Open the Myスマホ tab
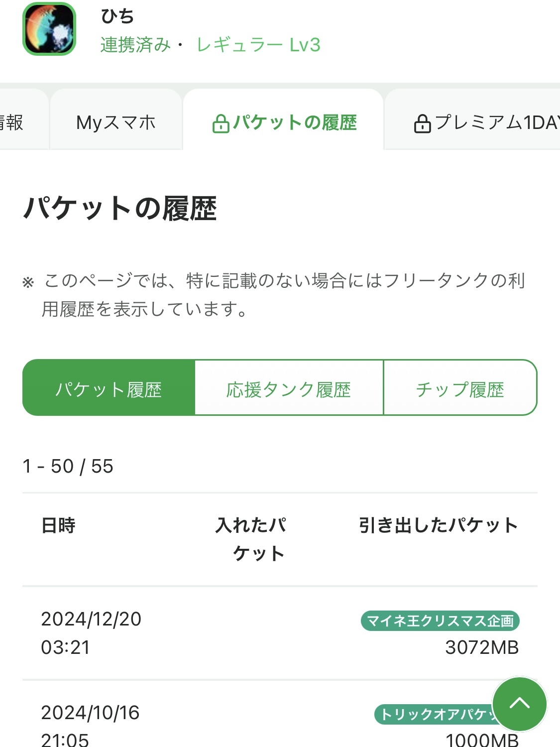The image size is (560, 747). point(116,123)
